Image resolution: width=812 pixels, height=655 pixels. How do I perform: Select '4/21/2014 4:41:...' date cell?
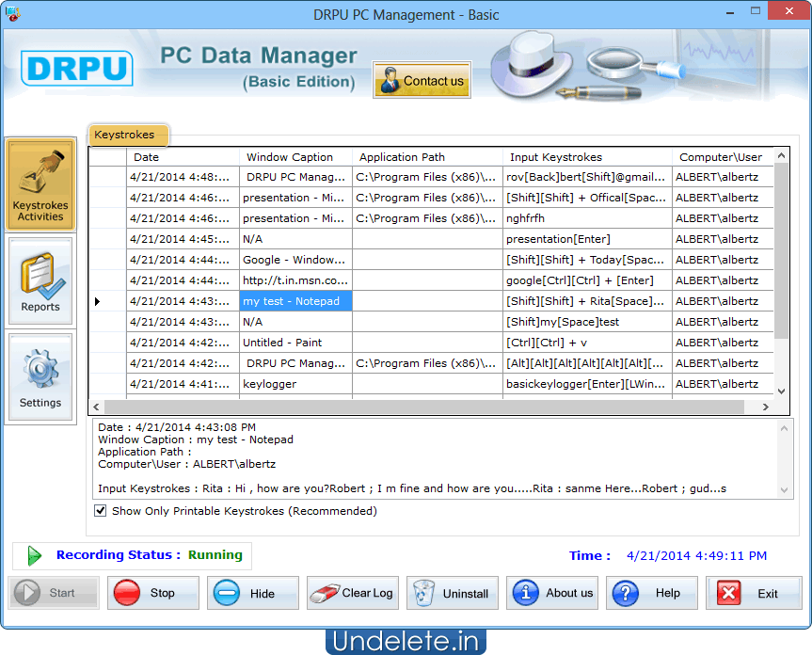pos(183,384)
